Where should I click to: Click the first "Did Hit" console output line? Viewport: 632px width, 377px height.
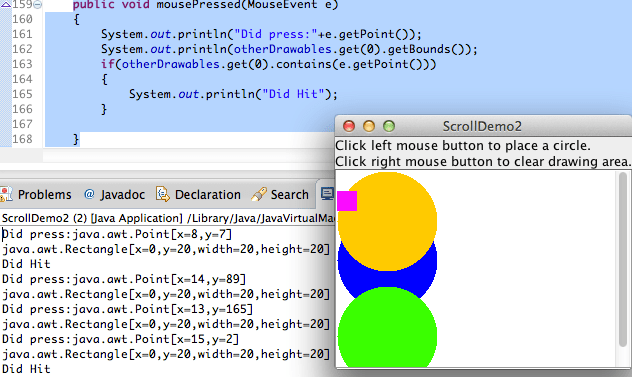(26, 264)
